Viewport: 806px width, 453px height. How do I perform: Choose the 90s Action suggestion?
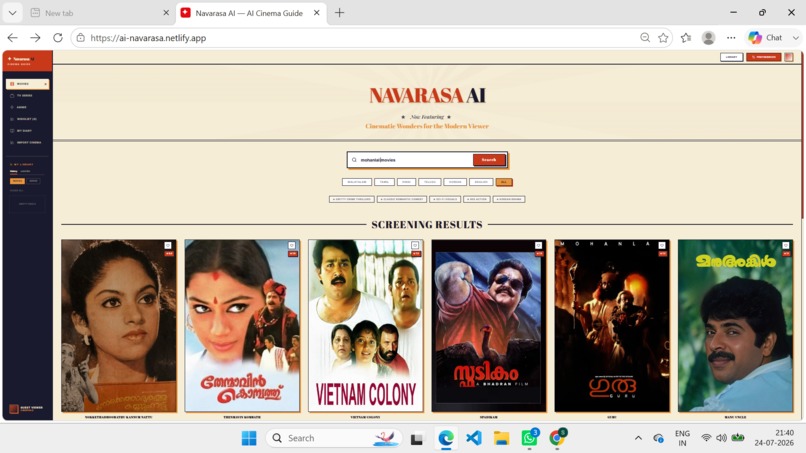pos(477,199)
